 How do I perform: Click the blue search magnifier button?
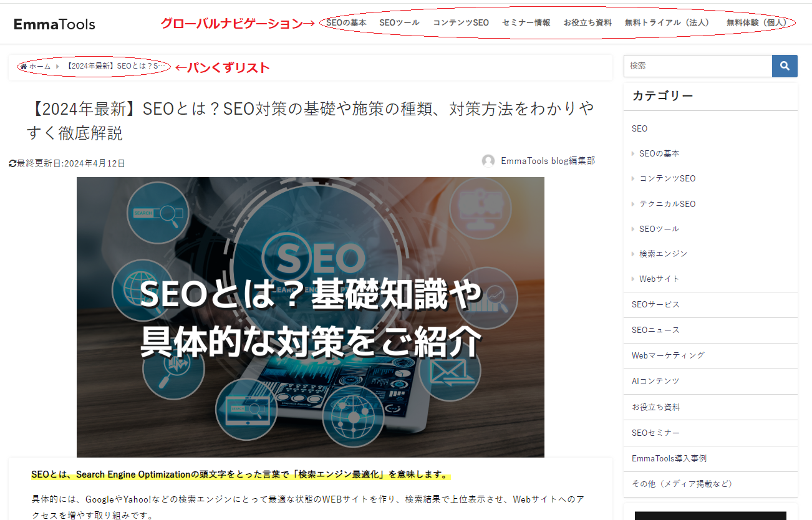(785, 66)
